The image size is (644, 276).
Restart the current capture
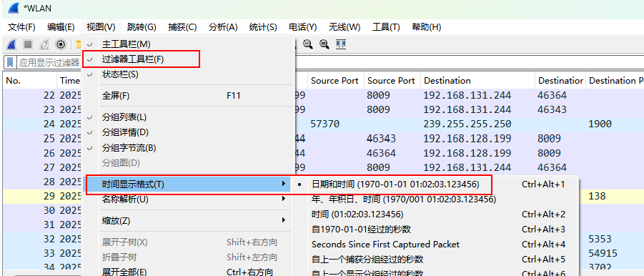pos(44,44)
